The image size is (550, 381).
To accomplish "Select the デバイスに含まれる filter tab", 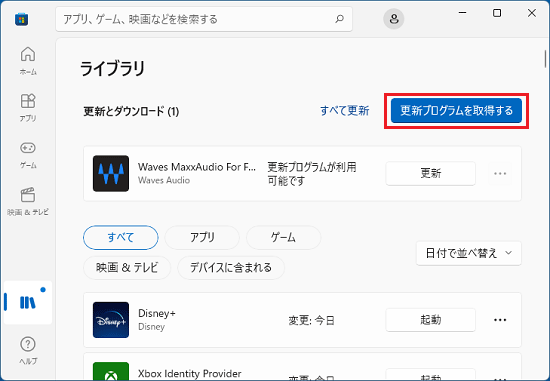I will 231,268.
